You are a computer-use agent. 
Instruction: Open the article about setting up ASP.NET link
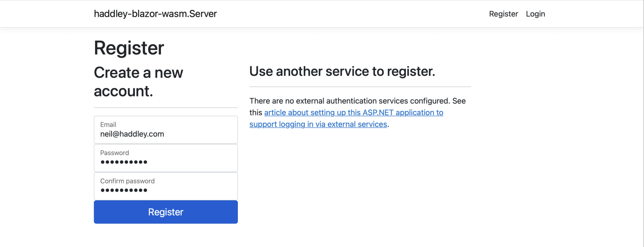tap(354, 113)
